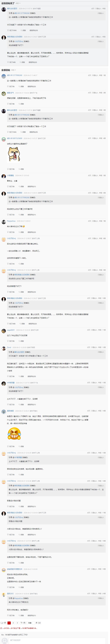Collapse the 全部回帖 section
The height and width of the screenshot is (644, 110).
14,70
